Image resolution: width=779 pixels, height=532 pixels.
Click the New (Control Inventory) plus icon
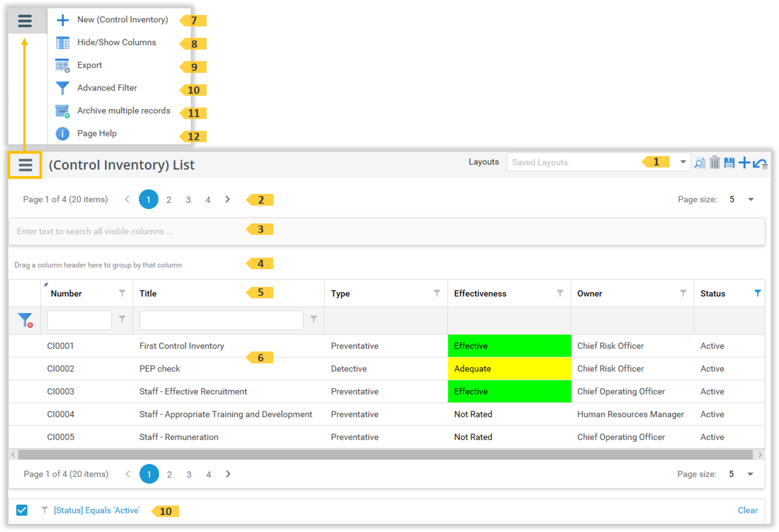click(62, 20)
